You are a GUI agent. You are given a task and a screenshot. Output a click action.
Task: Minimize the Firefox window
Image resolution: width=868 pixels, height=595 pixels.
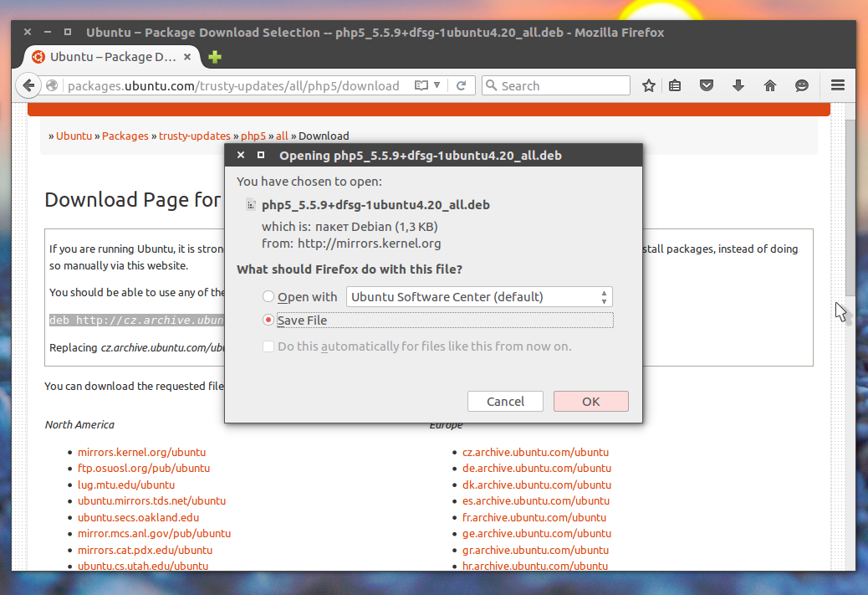point(48,32)
